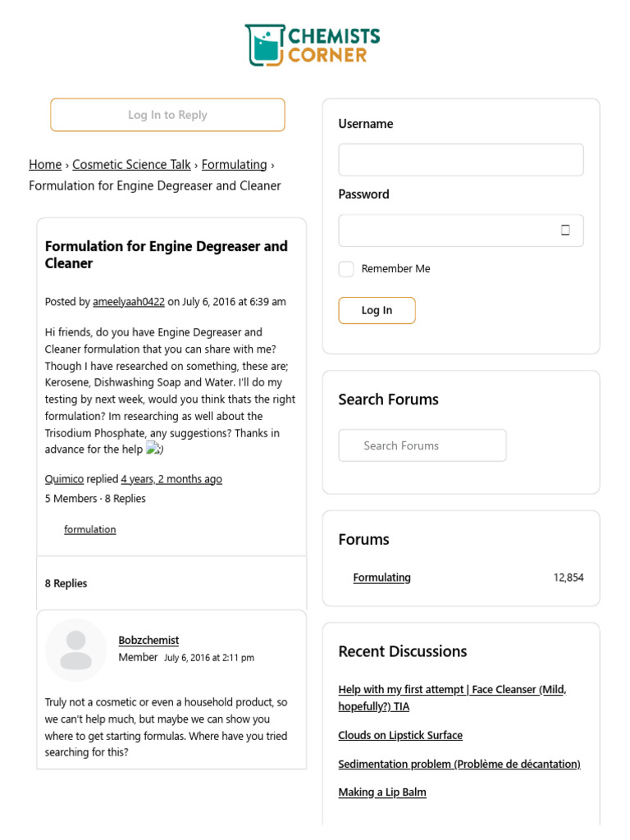Open Bobzchemist's profile name link
This screenshot has height=840, width=630.
click(148, 640)
